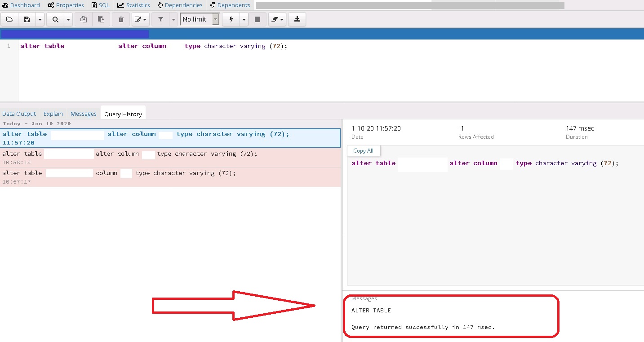
Task: Open the Statistics tab
Action: (133, 5)
